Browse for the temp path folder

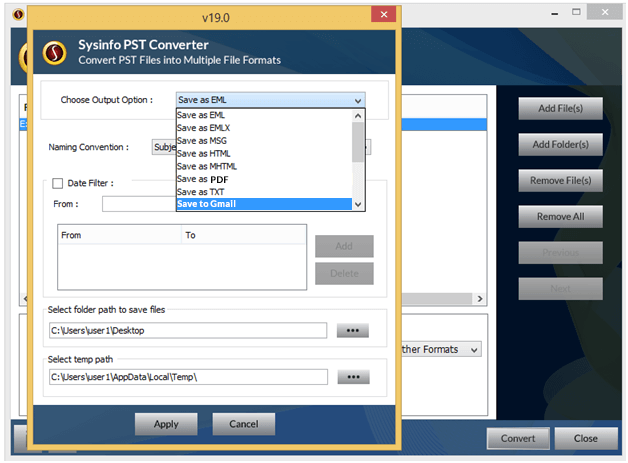(353, 377)
